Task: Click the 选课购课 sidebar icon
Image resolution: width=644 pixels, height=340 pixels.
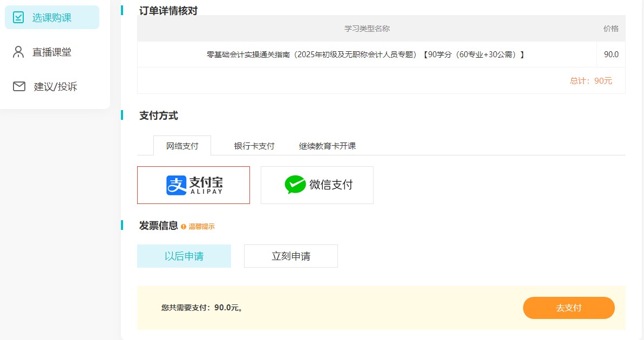Action: [x=18, y=17]
